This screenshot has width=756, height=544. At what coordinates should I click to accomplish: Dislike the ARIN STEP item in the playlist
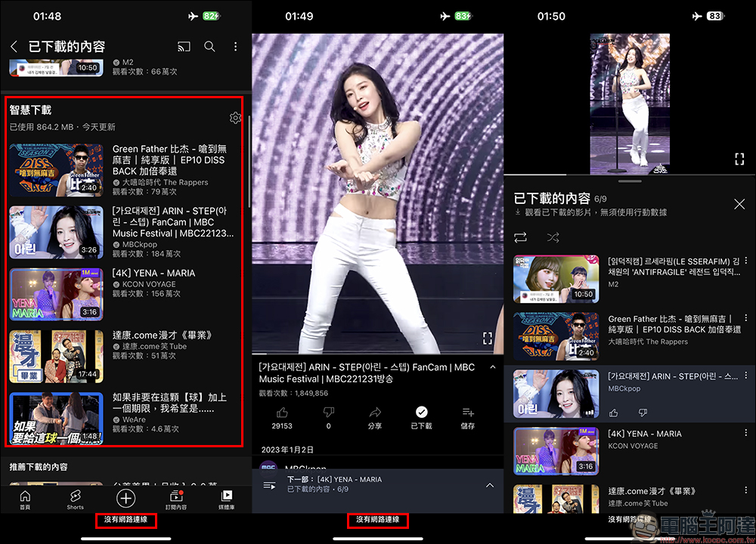pyautogui.click(x=643, y=413)
